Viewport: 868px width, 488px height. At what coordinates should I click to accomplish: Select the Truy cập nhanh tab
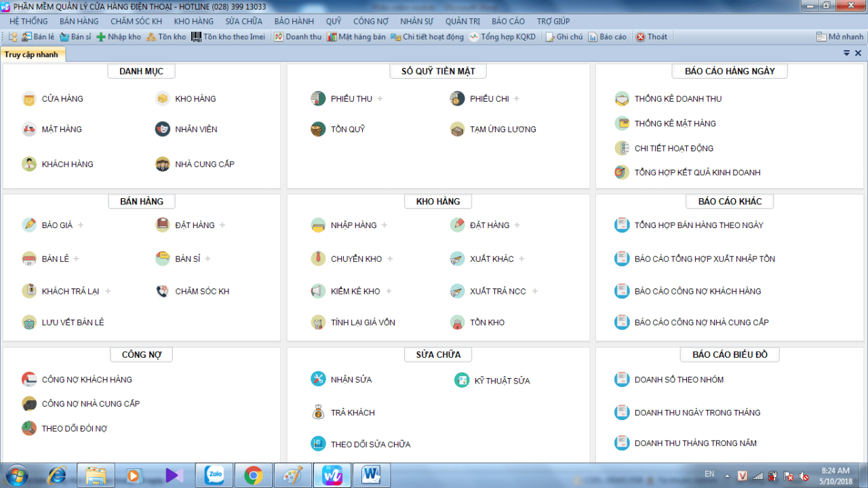pyautogui.click(x=32, y=54)
